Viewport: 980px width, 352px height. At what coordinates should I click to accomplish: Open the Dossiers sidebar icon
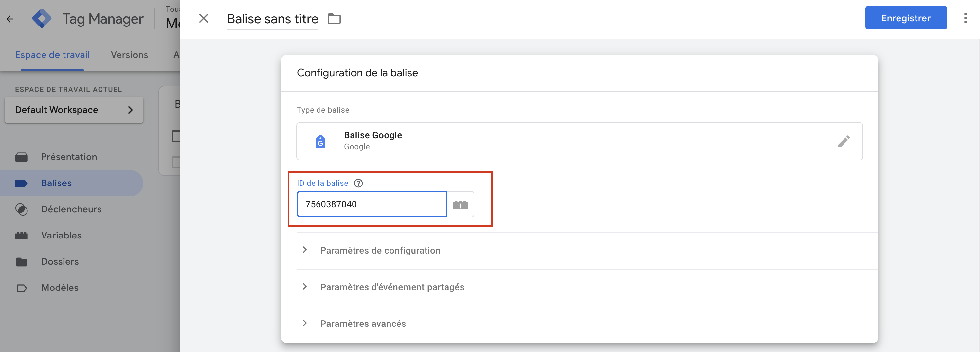[x=22, y=261]
